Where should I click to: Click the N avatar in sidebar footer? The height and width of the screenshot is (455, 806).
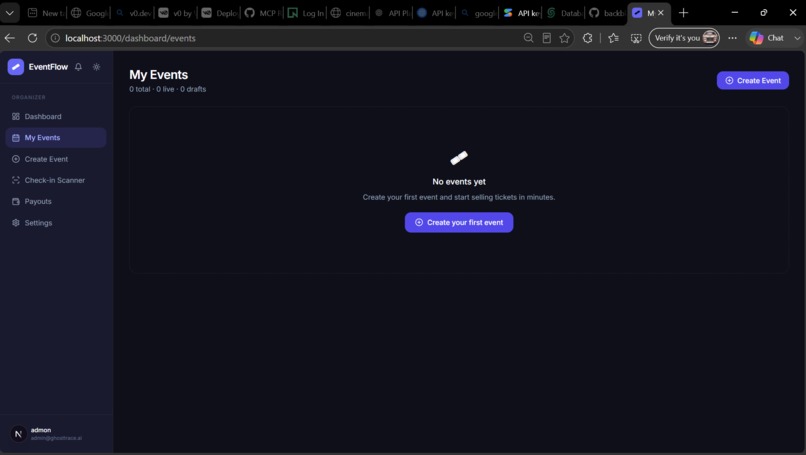coord(19,434)
